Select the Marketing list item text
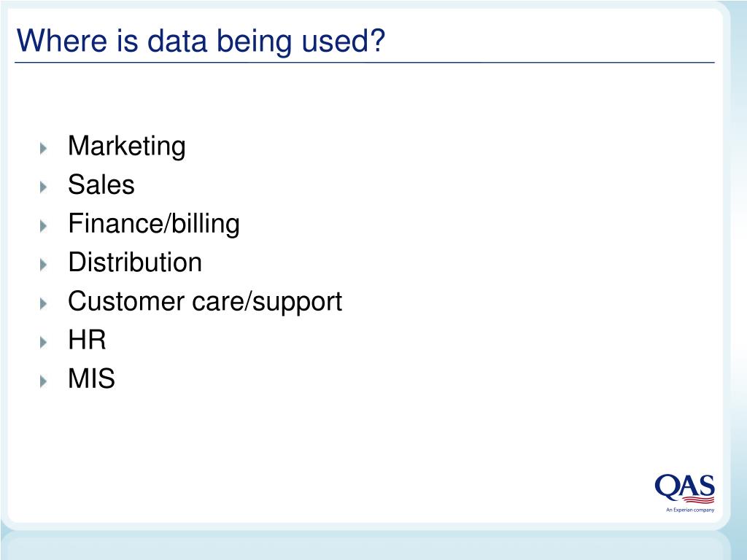Screen dimensions: 747x560 pos(127,147)
